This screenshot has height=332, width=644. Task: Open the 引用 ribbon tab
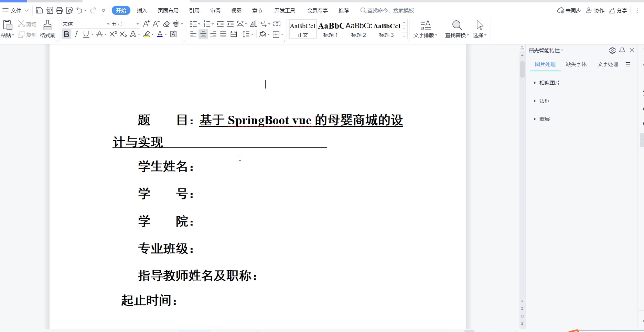194,10
